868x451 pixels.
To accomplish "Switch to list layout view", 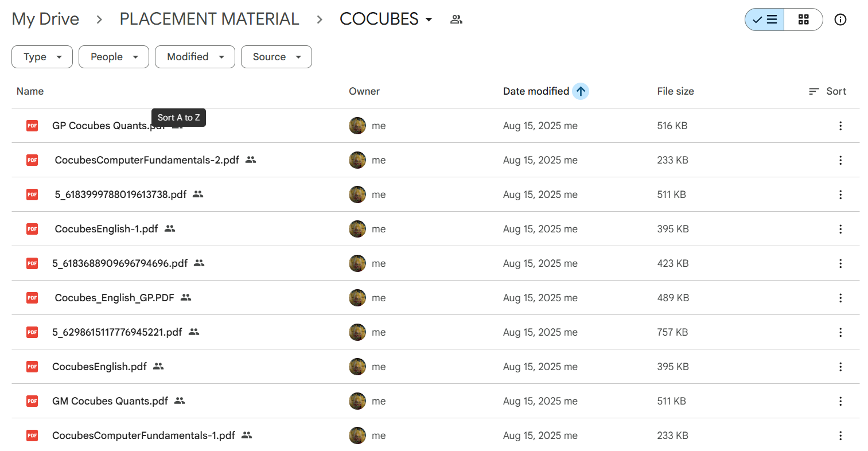I will [x=765, y=20].
